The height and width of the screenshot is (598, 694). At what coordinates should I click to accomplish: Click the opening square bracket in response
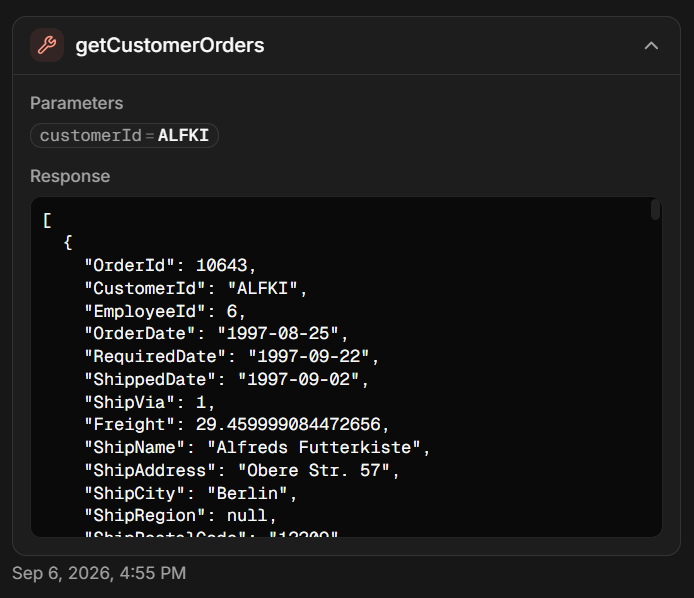(x=47, y=220)
